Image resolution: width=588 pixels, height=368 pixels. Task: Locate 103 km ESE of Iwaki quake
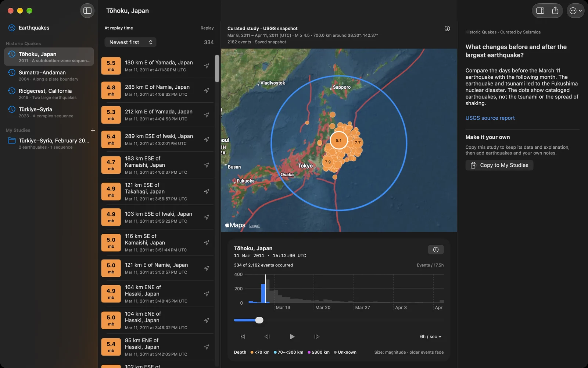coord(207,217)
